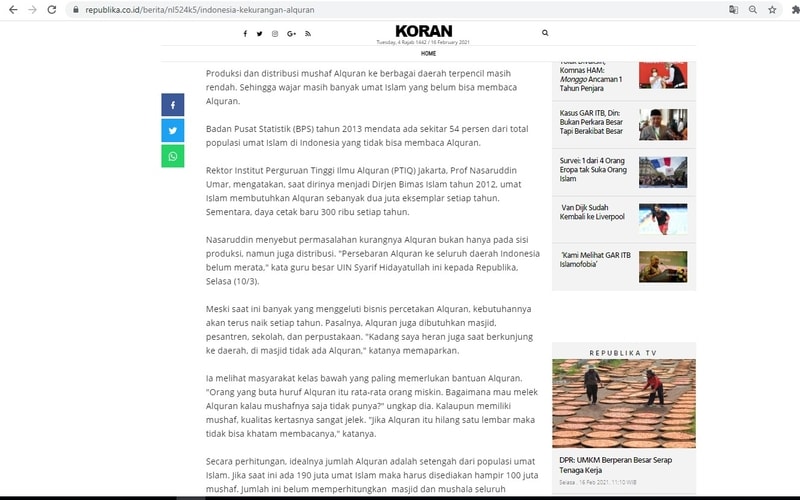Reload the page in browser

point(51,9)
